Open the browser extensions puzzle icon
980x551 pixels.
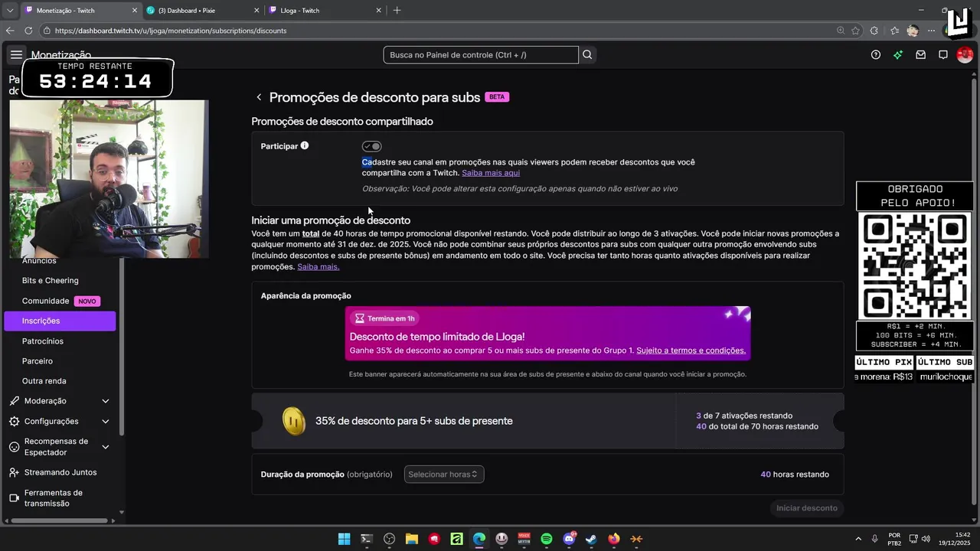pos(875,31)
